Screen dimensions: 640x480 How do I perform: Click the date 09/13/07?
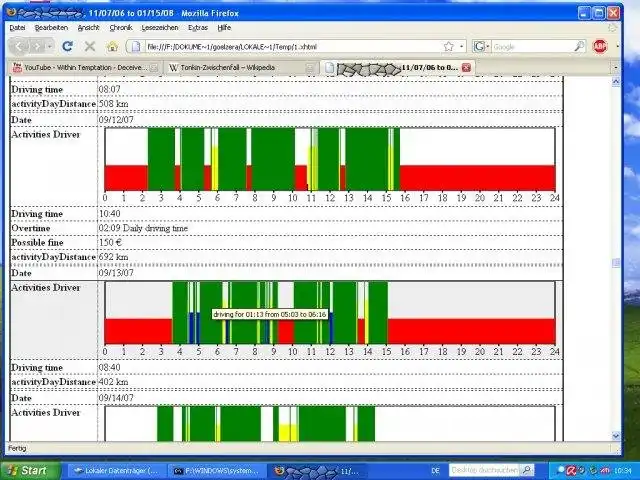[116, 273]
